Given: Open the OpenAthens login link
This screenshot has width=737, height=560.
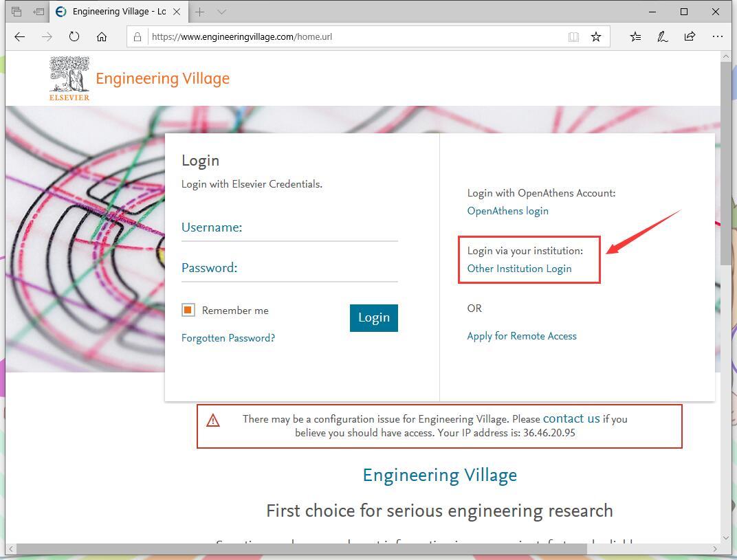Looking at the screenshot, I should click(x=507, y=212).
